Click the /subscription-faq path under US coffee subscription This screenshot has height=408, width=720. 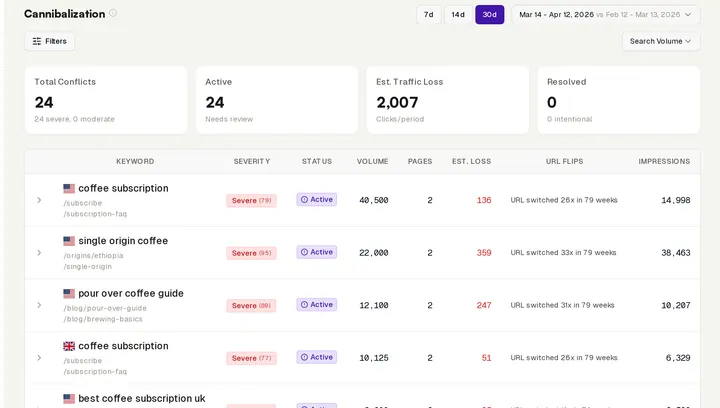(x=95, y=214)
